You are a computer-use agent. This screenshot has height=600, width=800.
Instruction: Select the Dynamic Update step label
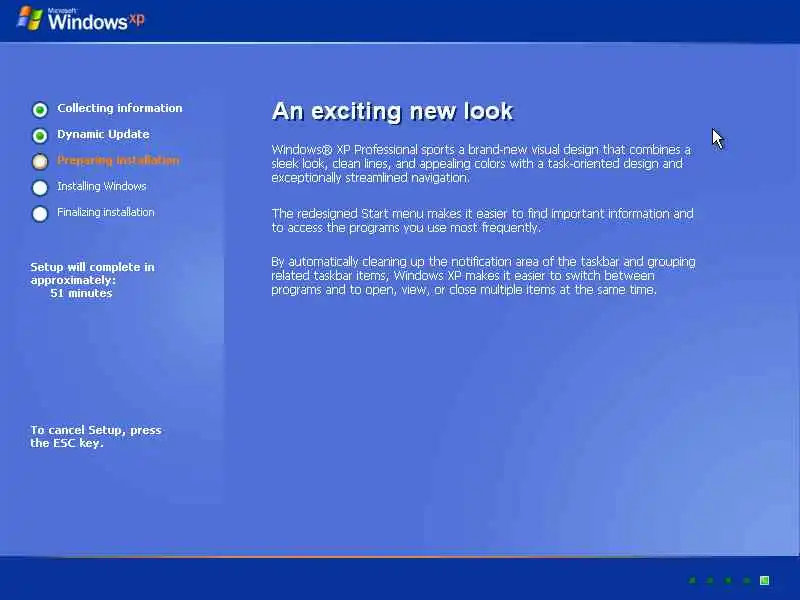point(103,134)
